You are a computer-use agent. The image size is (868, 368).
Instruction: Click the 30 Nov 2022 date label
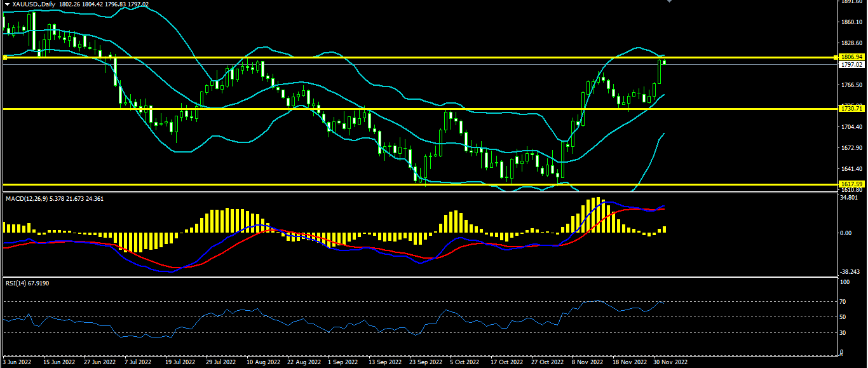(x=671, y=362)
